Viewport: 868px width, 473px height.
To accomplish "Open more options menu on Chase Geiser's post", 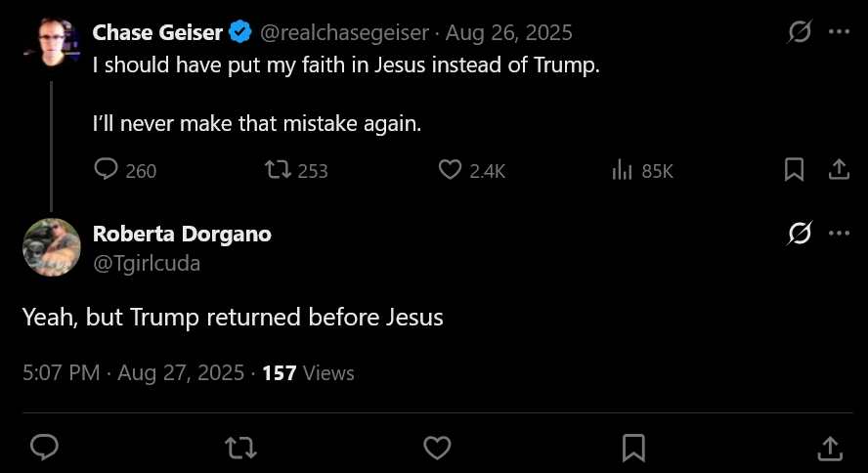I will [840, 31].
